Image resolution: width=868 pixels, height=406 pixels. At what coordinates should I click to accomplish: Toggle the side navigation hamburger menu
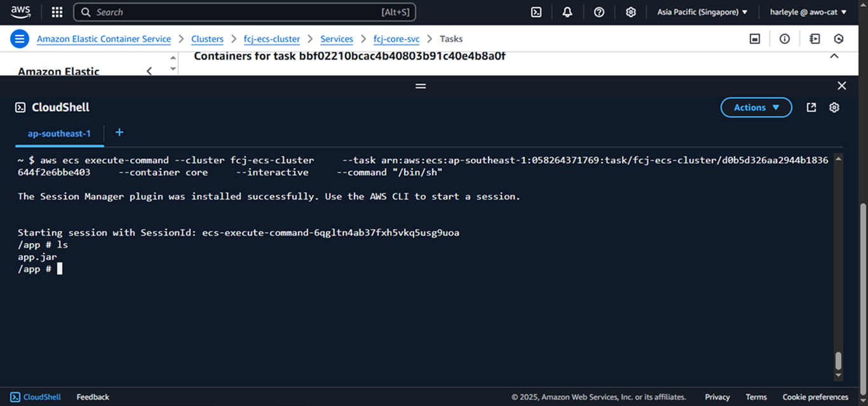20,39
